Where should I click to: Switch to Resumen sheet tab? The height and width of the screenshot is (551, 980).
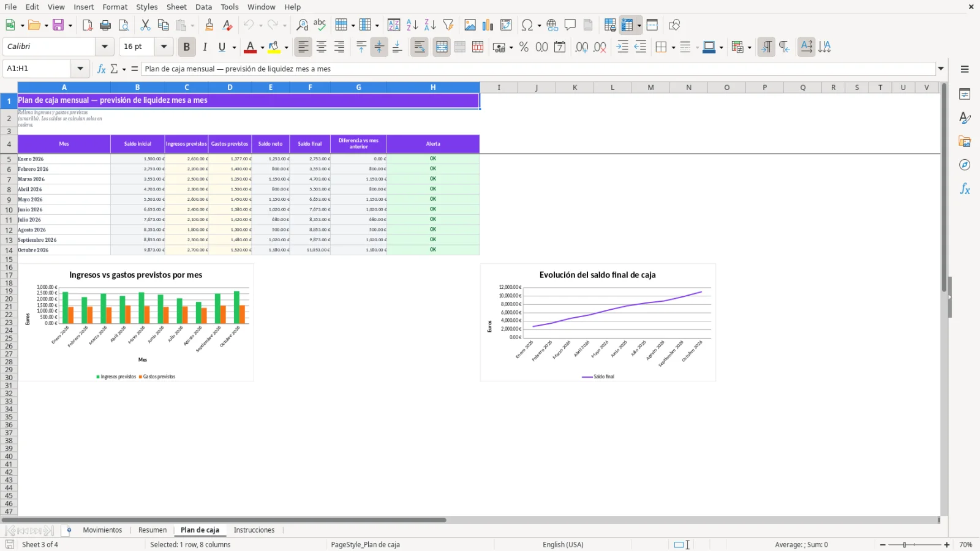[x=153, y=530]
